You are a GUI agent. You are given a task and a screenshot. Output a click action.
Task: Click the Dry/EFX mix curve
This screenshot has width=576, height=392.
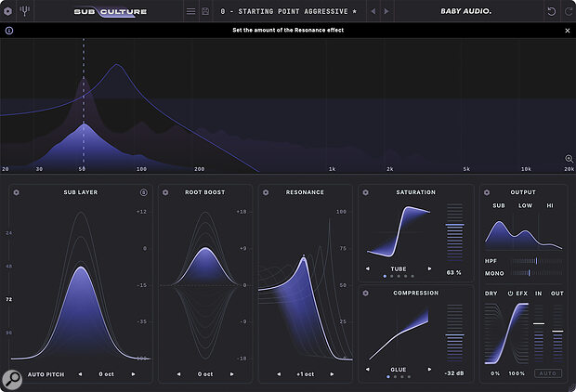click(506, 333)
